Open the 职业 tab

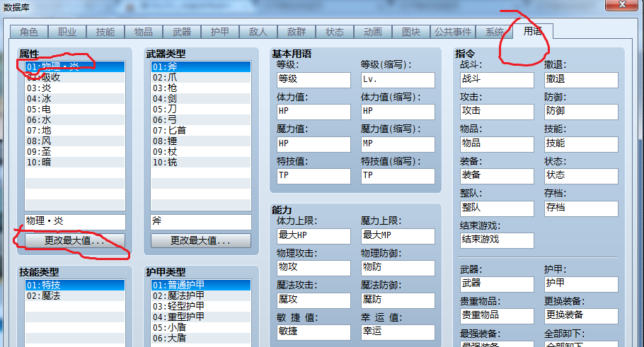[x=67, y=32]
